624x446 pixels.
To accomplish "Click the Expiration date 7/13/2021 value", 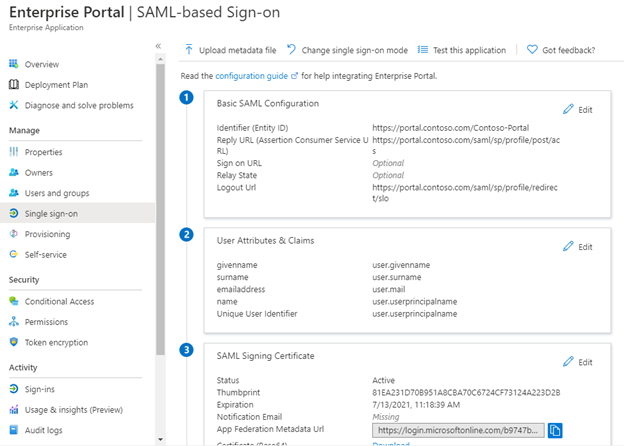I will tap(416, 405).
